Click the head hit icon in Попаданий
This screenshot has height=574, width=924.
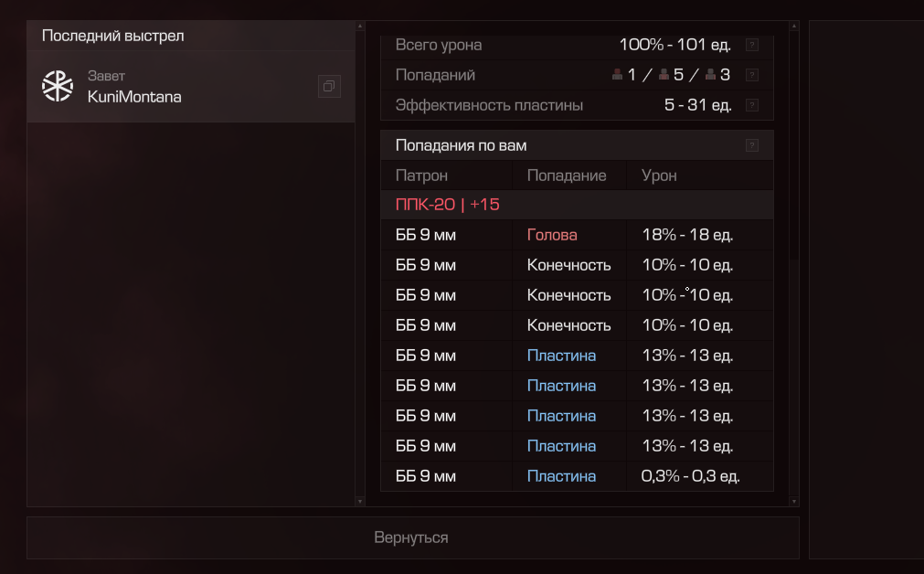[x=618, y=75]
